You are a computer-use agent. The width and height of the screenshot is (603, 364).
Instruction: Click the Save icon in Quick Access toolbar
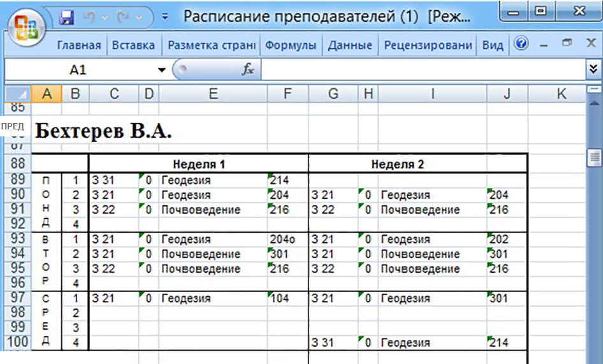tap(67, 17)
